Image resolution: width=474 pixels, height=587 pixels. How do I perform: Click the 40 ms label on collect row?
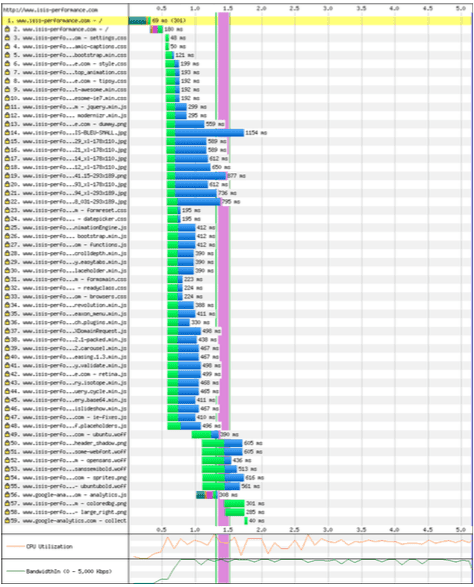click(257, 521)
